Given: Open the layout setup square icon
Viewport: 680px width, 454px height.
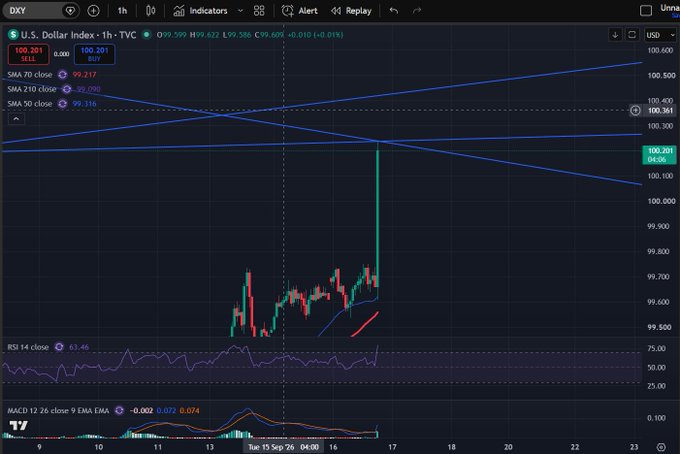Looking at the screenshot, I should click(646, 10).
